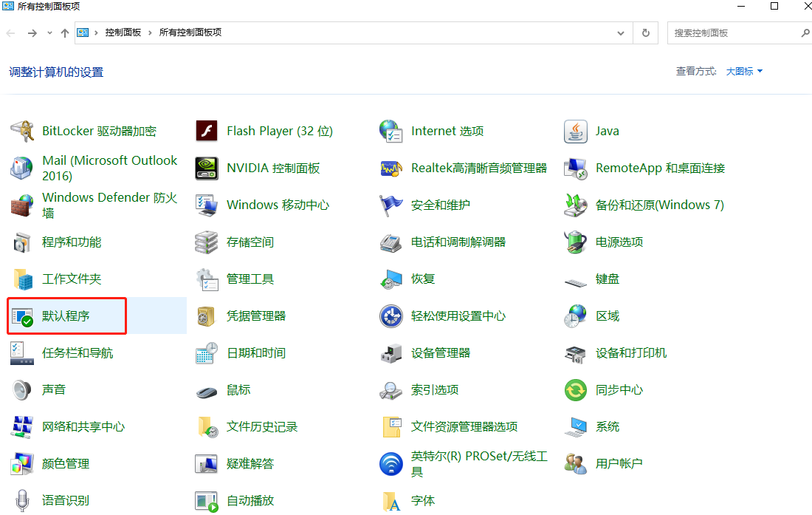Viewport: 812px width, 515px height.
Task: Open Mail (Microsoft Outlook 2016) icon
Action: click(21, 168)
